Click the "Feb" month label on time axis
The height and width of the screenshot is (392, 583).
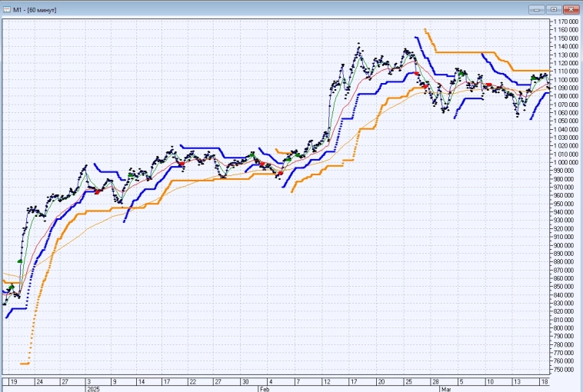tap(263, 389)
